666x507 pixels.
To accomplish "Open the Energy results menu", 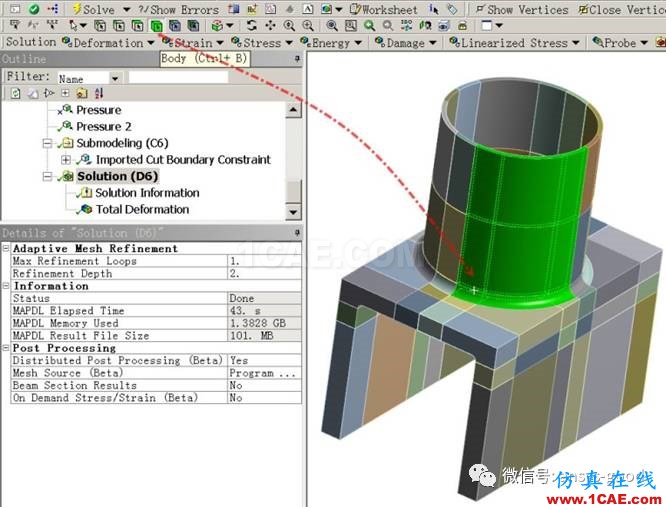I will (x=330, y=42).
